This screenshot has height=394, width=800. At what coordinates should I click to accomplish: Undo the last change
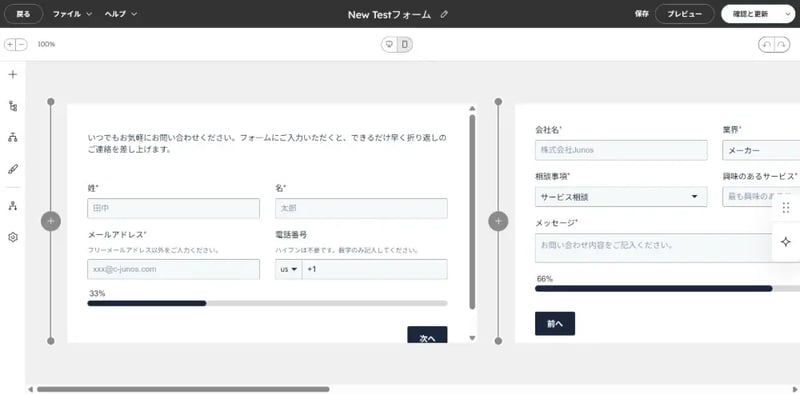(766, 44)
